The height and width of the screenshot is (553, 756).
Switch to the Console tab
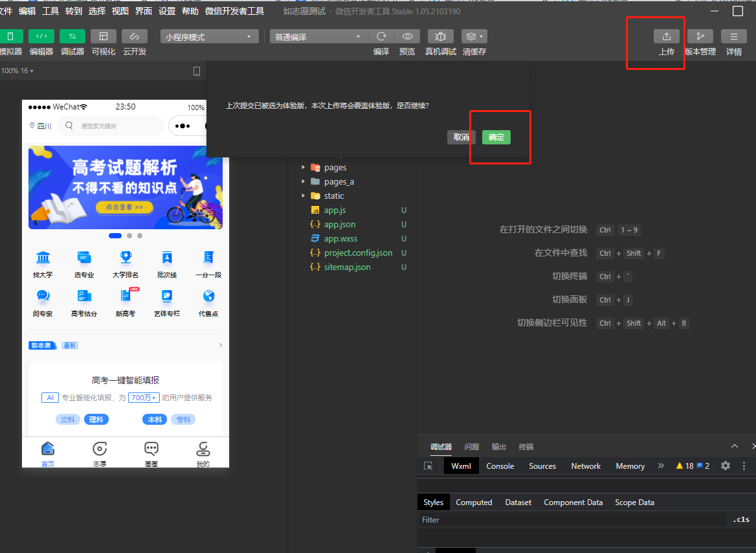coord(500,466)
